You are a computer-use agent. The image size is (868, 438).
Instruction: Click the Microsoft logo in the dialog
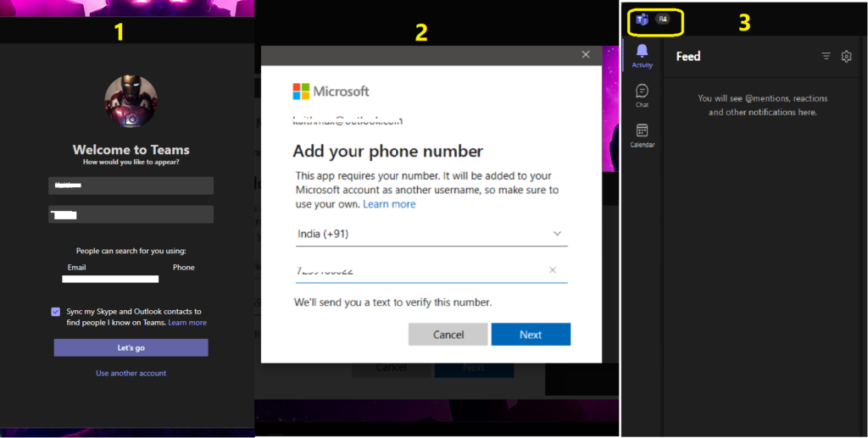click(x=331, y=91)
